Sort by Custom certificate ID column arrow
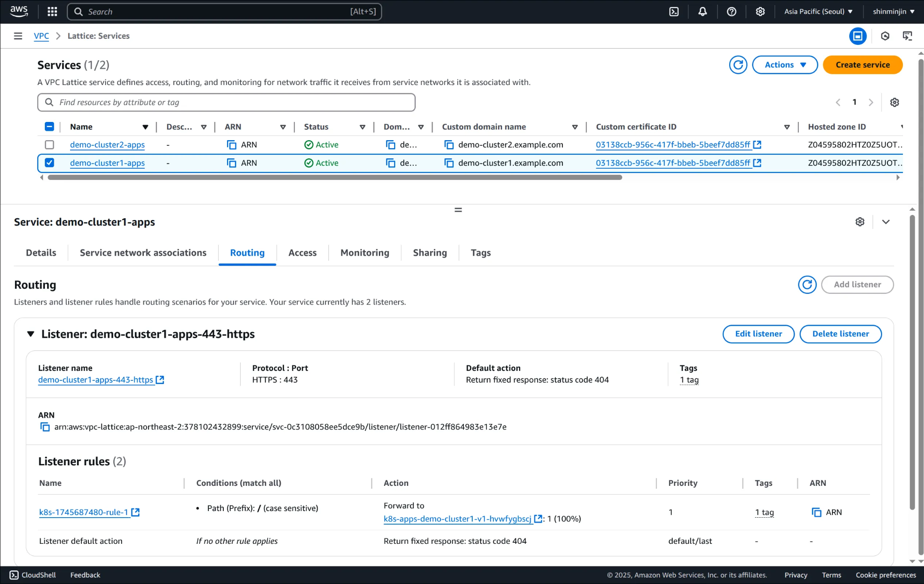 click(x=787, y=127)
